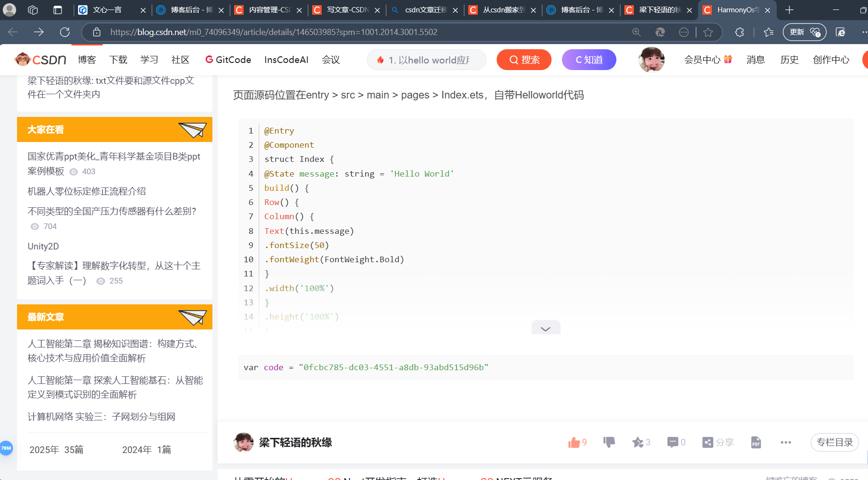Open 机器人零位标定修正流程介绍 article
The image size is (868, 480).
pos(87,191)
